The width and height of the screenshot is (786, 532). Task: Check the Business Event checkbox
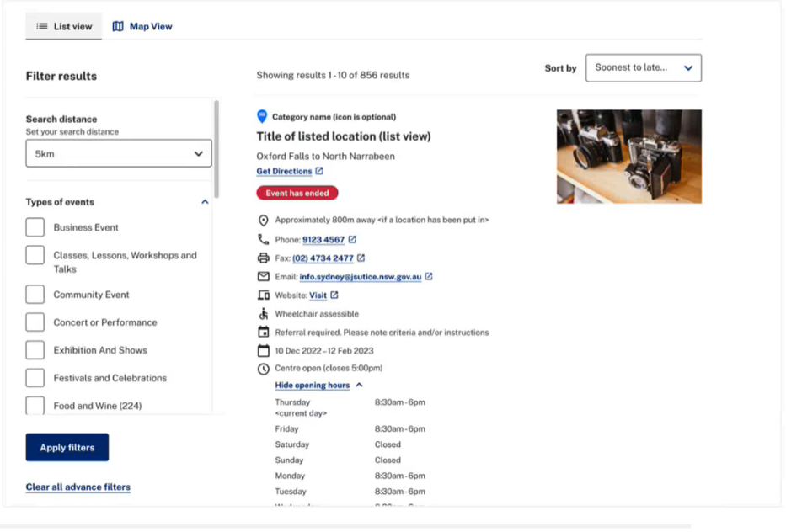coord(35,227)
